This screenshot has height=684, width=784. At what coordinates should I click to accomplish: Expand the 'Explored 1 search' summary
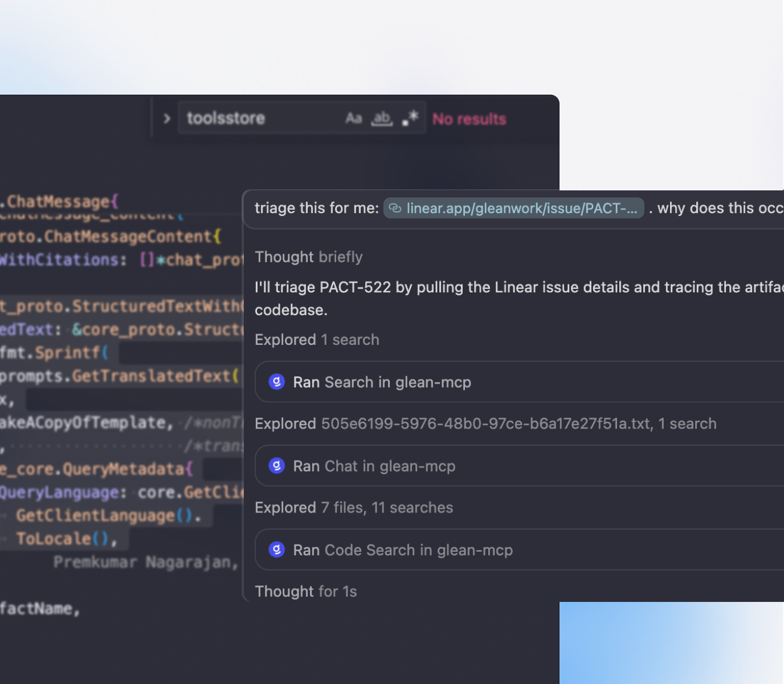tap(317, 340)
